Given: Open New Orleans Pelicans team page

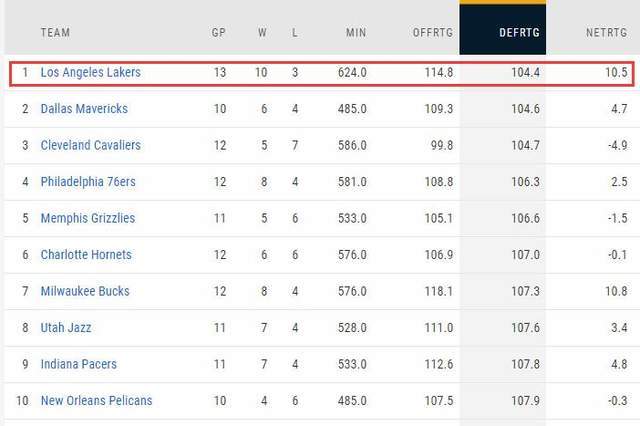Looking at the screenshot, I should (96, 401).
